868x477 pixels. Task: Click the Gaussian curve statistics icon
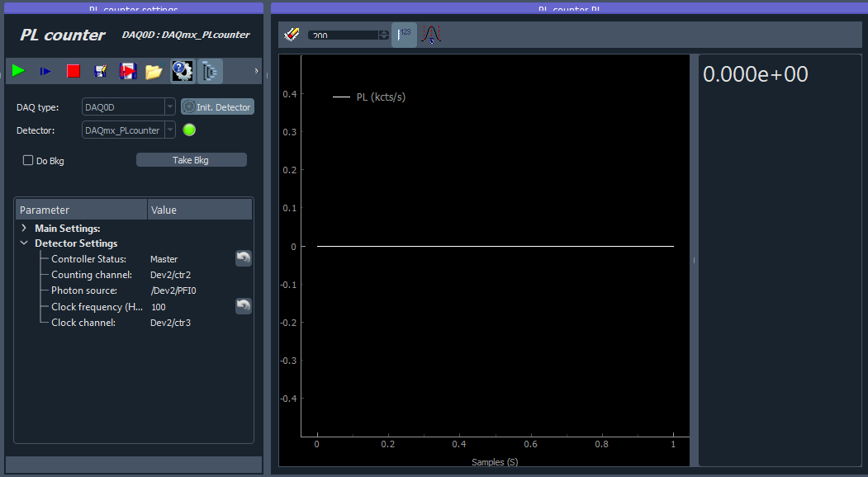tap(432, 35)
